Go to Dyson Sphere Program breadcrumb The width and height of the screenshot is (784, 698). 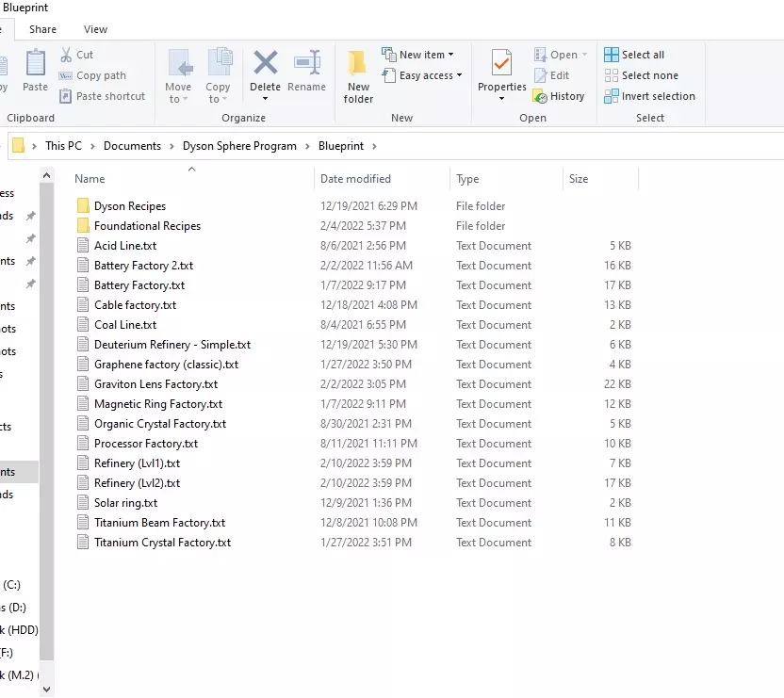point(239,145)
